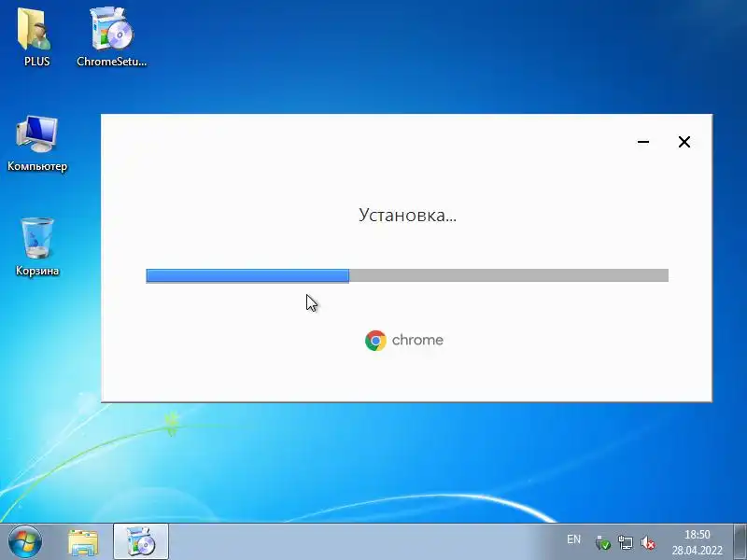
Task: Select the Chrome installer taskbar button
Action: (141, 541)
